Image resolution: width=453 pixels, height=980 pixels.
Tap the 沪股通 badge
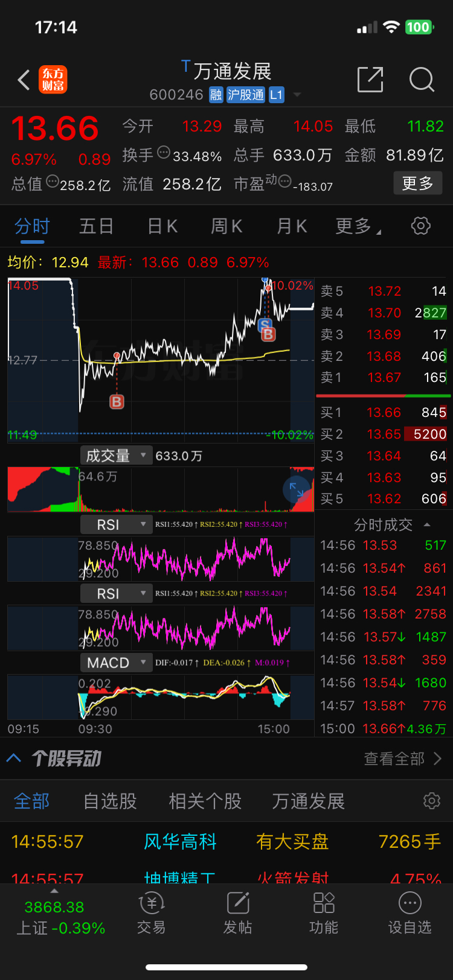(x=246, y=95)
